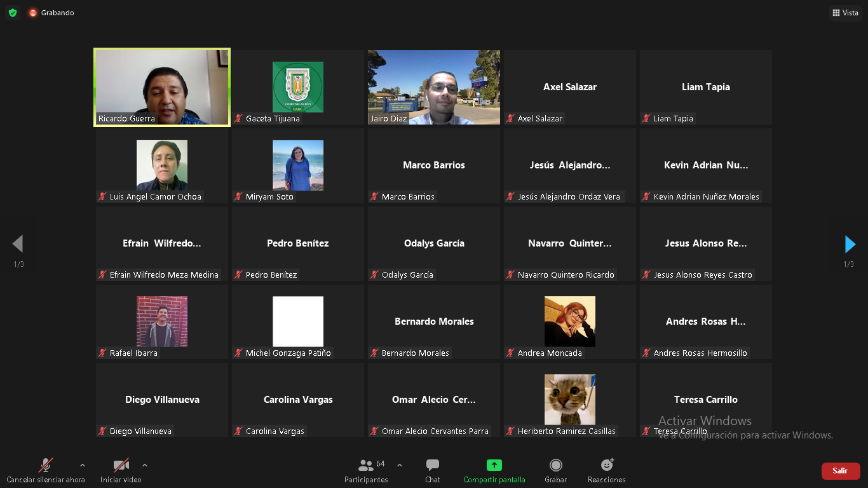868x488 pixels.
Task: Expand video options arrow beside the camera
Action: pyautogui.click(x=145, y=465)
